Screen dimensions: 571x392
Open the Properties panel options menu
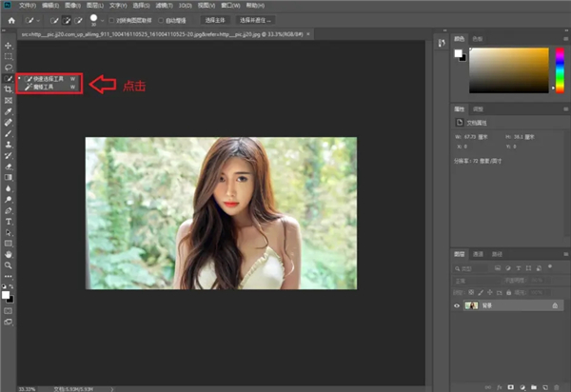pos(565,108)
